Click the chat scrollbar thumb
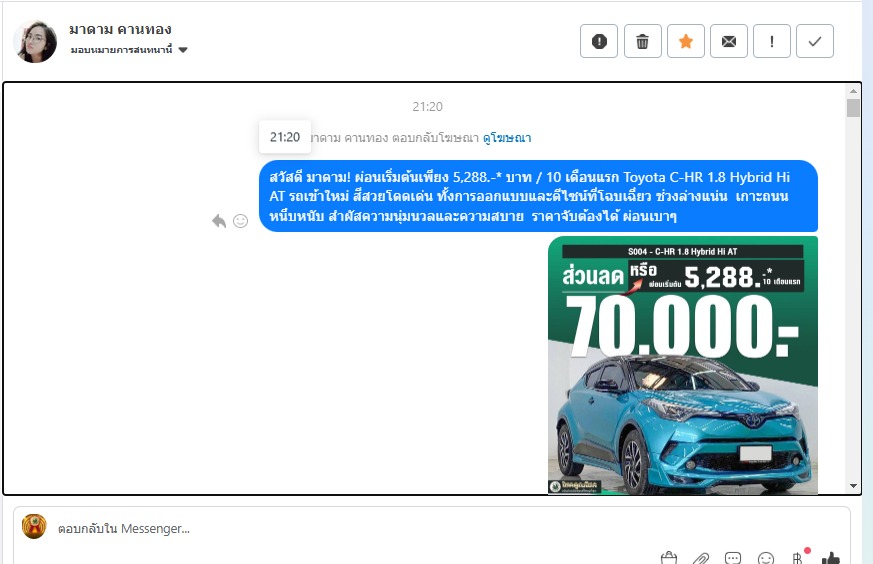 [x=853, y=108]
